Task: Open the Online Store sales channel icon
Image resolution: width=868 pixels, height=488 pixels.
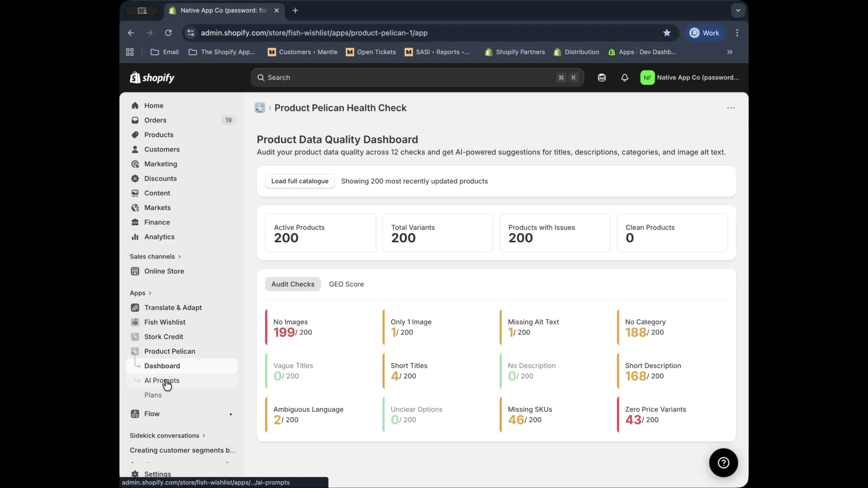Action: click(135, 271)
